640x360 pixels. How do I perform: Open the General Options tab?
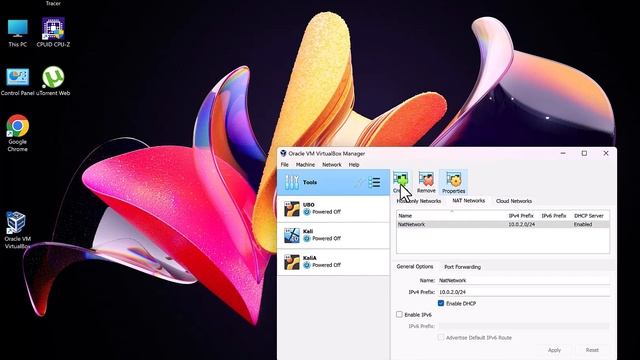415,267
